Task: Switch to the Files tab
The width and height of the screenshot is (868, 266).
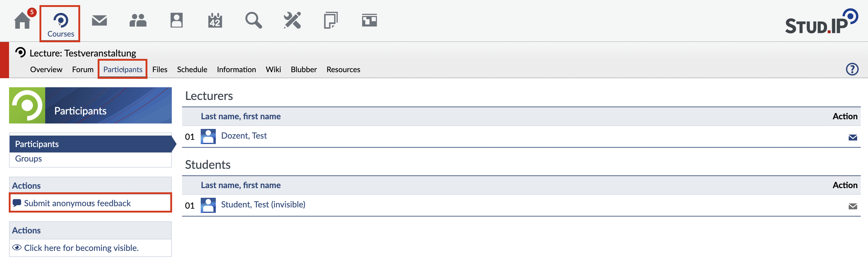Action: (x=160, y=69)
